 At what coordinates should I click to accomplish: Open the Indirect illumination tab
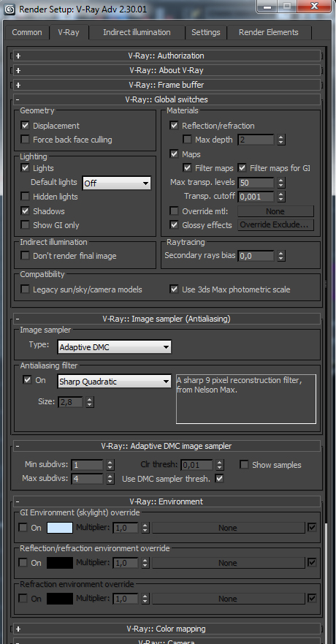pos(137,32)
